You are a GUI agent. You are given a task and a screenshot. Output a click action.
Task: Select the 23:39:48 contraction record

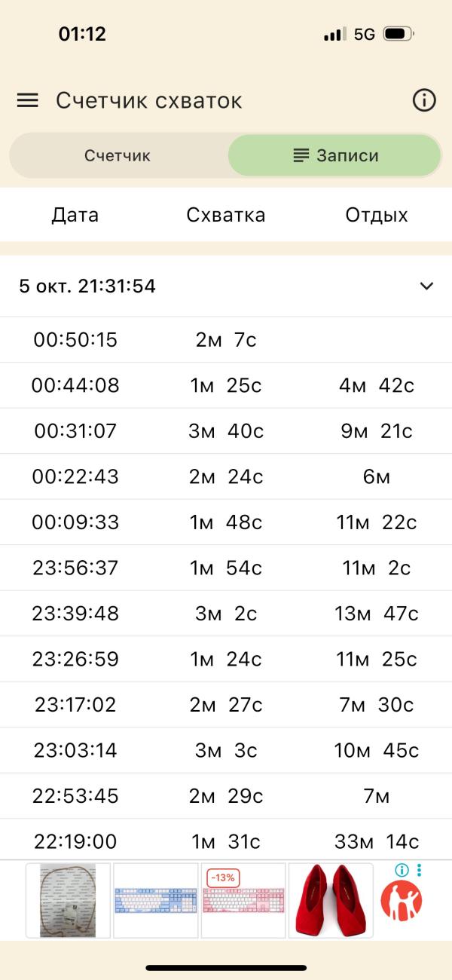click(x=75, y=614)
